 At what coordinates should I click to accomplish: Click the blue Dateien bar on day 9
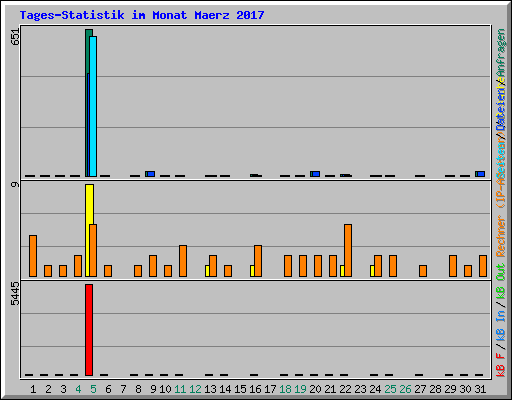pyautogui.click(x=151, y=174)
